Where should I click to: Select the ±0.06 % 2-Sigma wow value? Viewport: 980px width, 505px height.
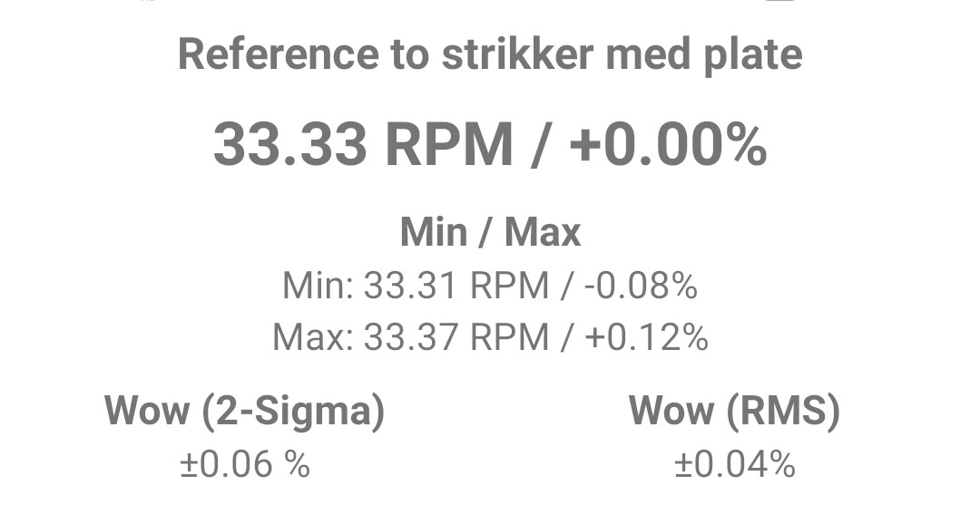pyautogui.click(x=245, y=464)
